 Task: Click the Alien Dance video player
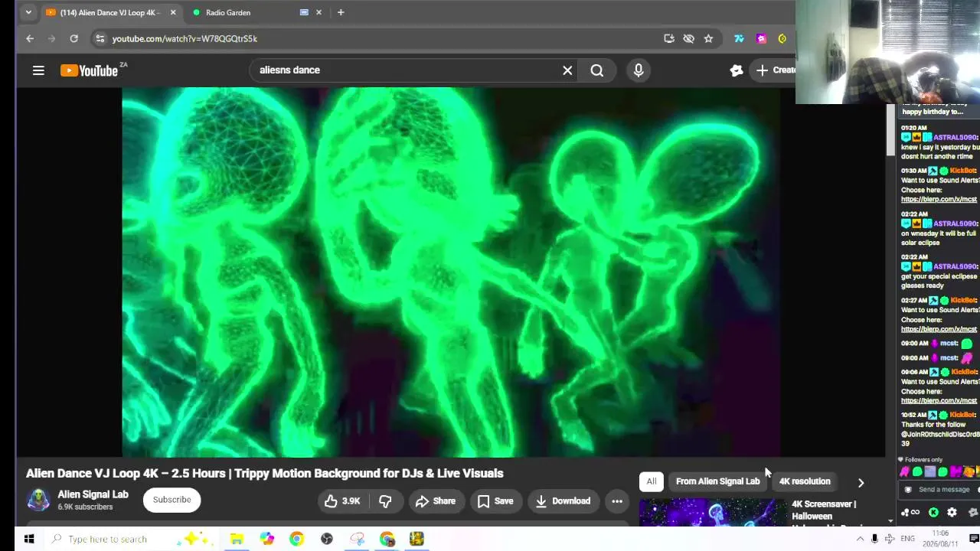coord(451,272)
